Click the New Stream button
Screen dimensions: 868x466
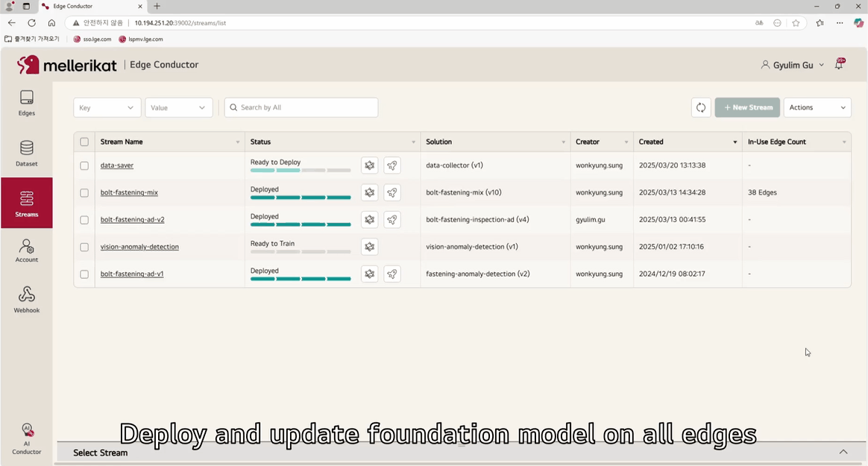[x=747, y=107]
